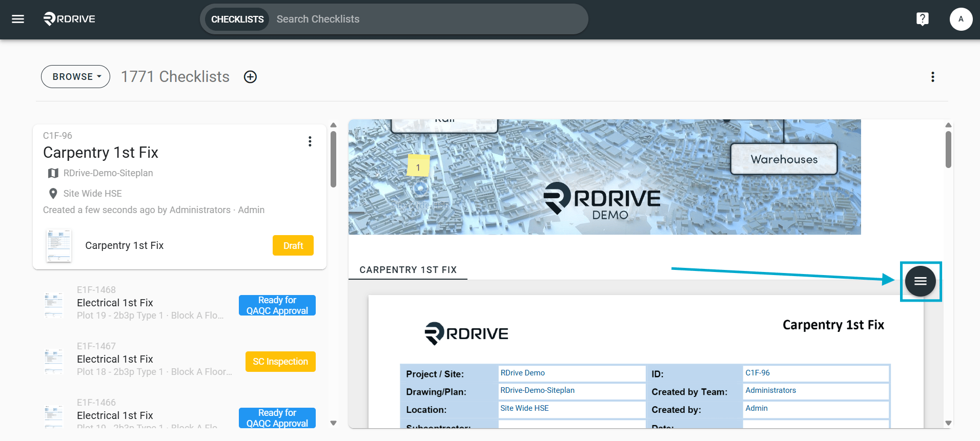Focus the Search Checklists field
980x441 pixels.
[x=428, y=19]
